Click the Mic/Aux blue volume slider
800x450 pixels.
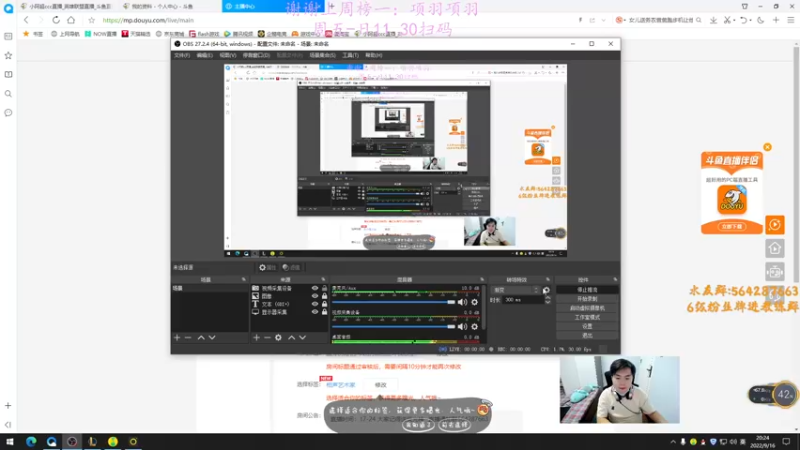click(393, 302)
